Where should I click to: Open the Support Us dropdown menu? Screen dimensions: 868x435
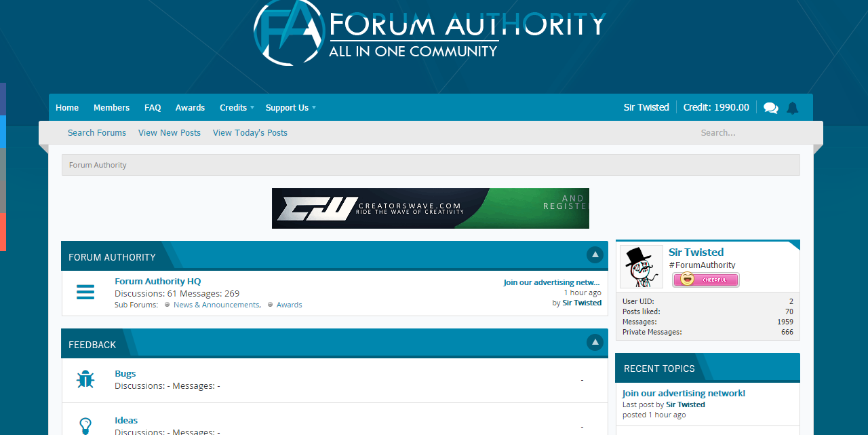pyautogui.click(x=290, y=107)
